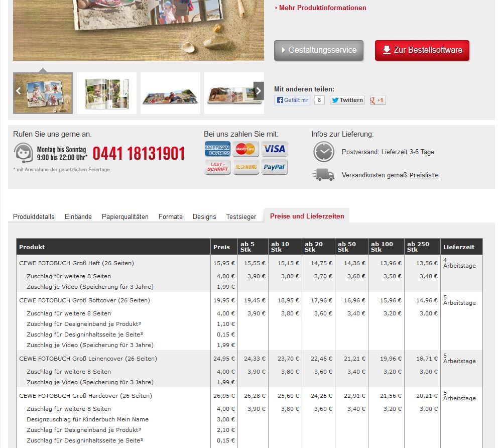Select the baby photobook thumbnail

[106, 93]
